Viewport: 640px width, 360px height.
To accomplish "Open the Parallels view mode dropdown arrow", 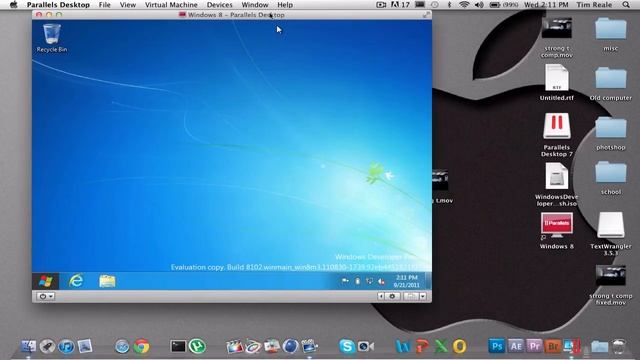I will coord(423,296).
